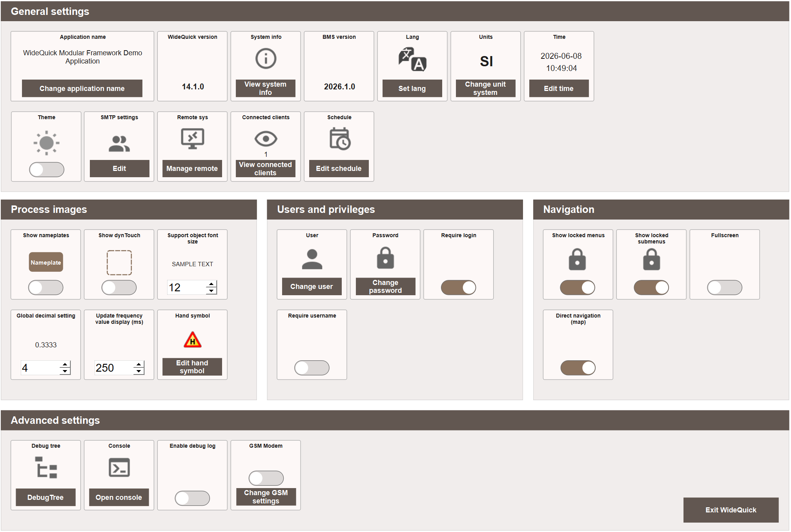Enable Show nameplates toggle
Screen dimensions: 791x532
pyautogui.click(x=46, y=287)
